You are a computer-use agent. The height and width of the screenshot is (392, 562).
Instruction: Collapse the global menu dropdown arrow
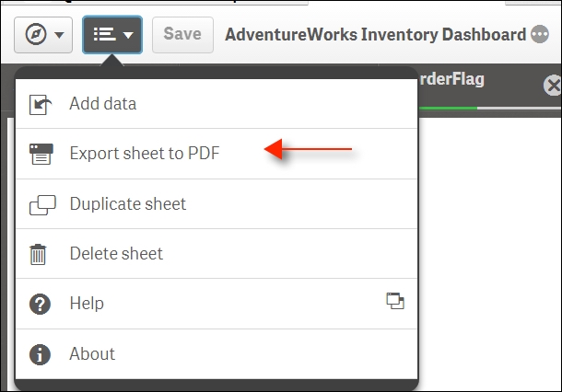128,35
